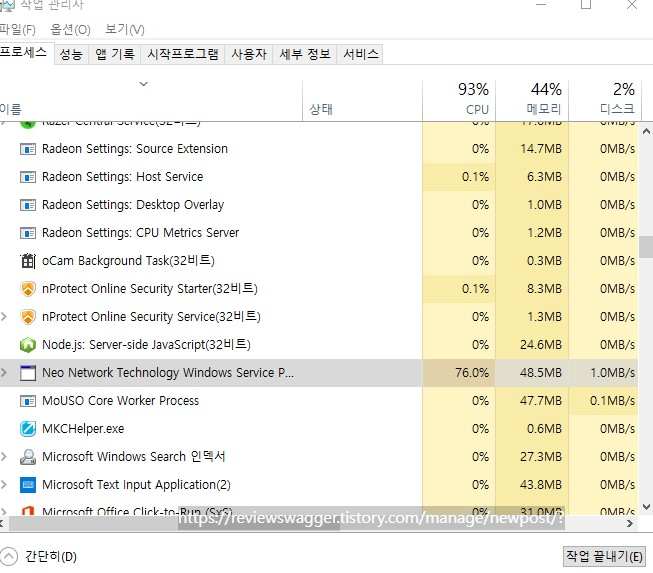The height and width of the screenshot is (573, 653).
Task: Click the 작업 끝내기(E) button
Action: point(604,556)
